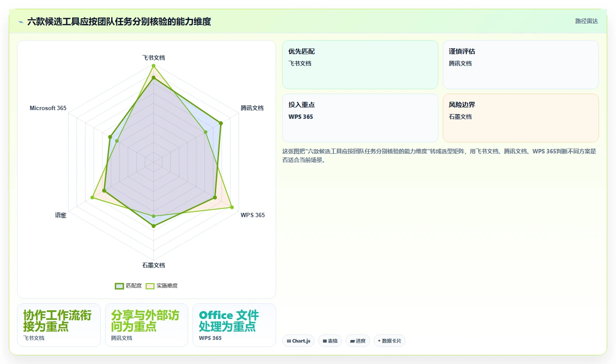
Task: Click 实施难度 data point on 语雀 axis
Action: pyautogui.click(x=92, y=198)
